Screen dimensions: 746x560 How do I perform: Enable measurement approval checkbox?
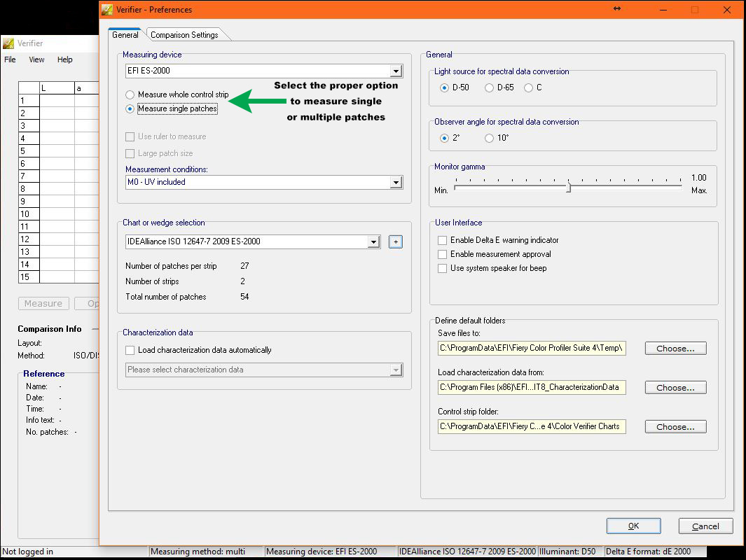tap(443, 254)
